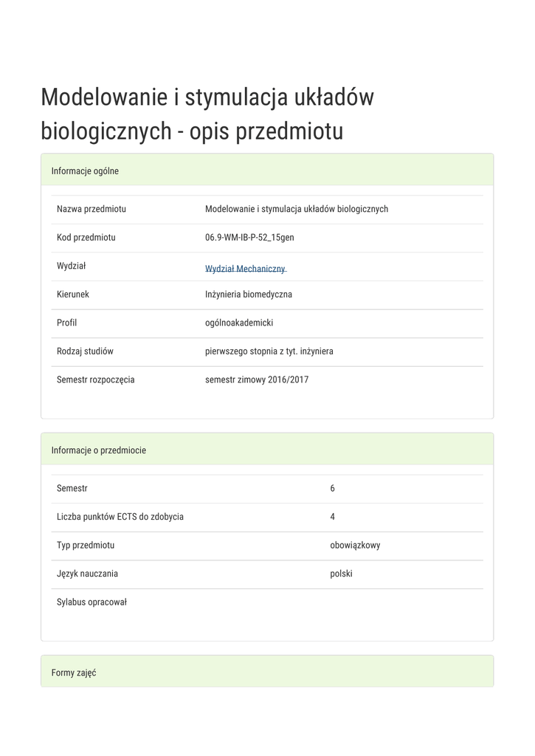This screenshot has width=535, height=756.
Task: Select the obowiązkowy subject type value
Action: [355, 546]
